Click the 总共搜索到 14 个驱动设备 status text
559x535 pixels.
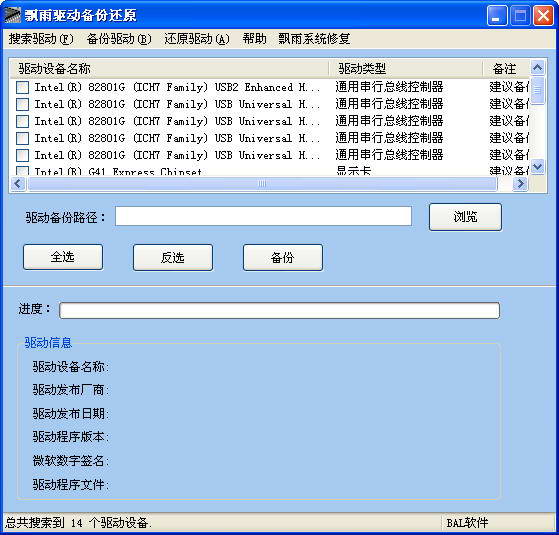pos(78,523)
